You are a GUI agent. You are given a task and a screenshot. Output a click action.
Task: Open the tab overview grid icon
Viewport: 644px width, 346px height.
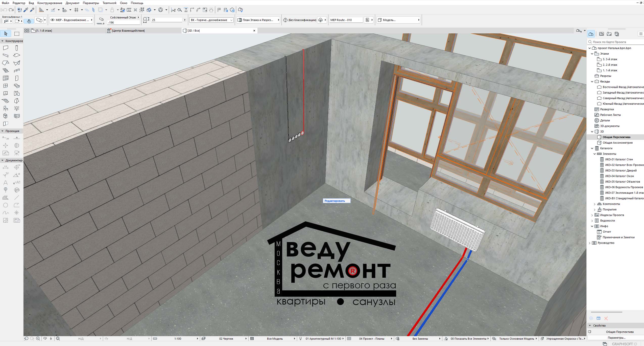click(x=27, y=31)
